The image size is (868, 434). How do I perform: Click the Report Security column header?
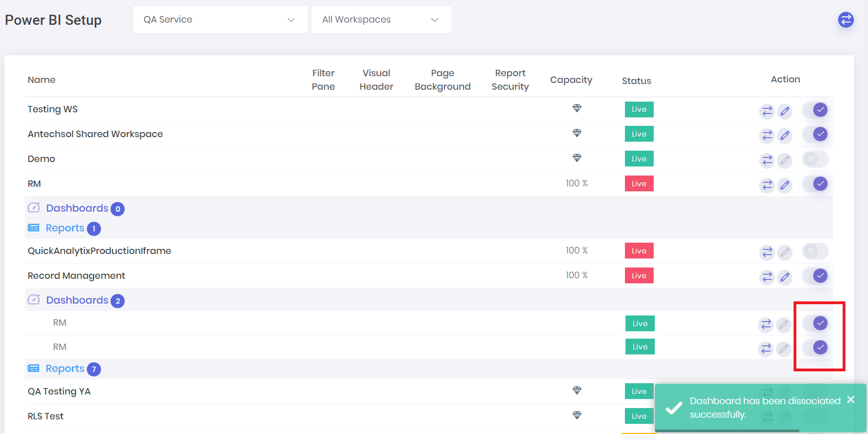click(x=510, y=80)
